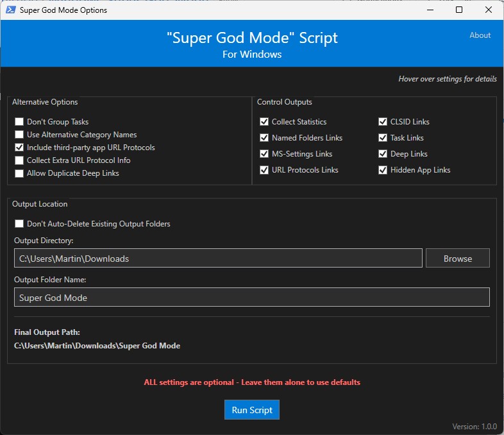Uncheck CLSID Links option

(x=383, y=122)
